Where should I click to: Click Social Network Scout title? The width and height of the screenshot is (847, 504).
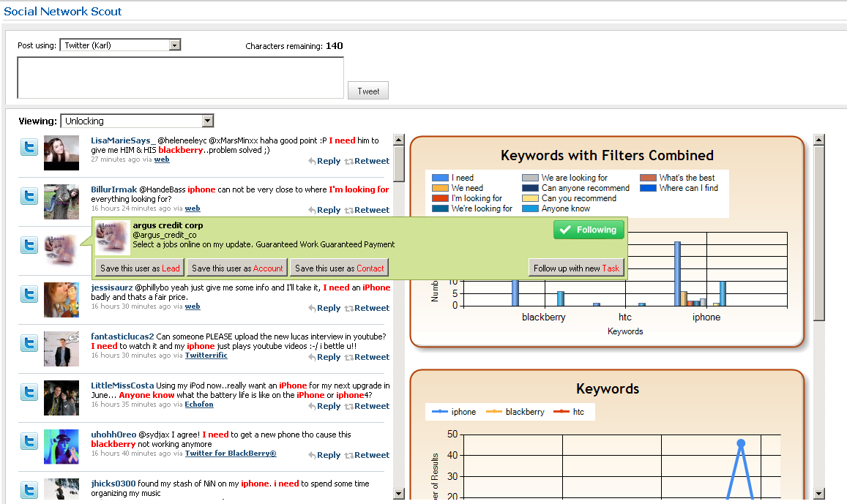click(63, 11)
